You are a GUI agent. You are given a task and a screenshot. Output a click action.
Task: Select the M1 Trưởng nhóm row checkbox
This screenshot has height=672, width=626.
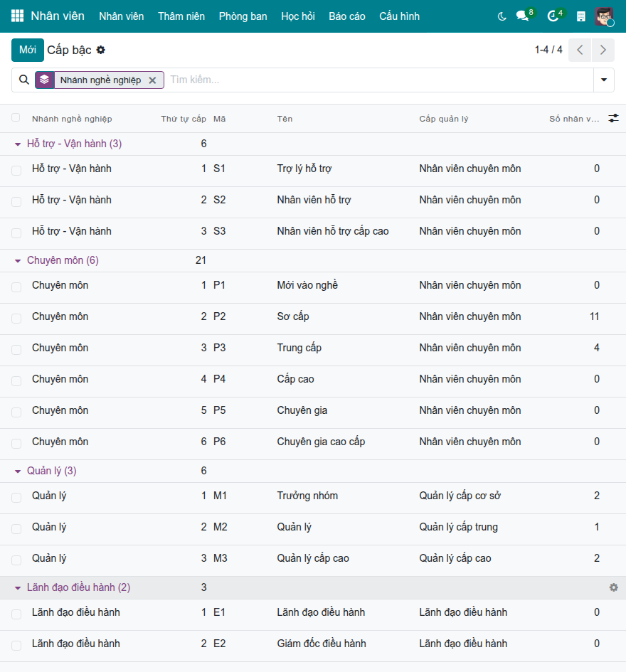coord(16,498)
